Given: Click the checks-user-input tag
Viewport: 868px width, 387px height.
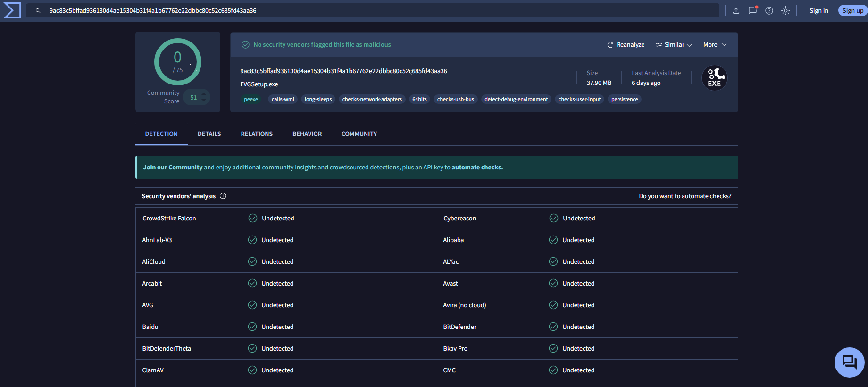Looking at the screenshot, I should pyautogui.click(x=580, y=99).
